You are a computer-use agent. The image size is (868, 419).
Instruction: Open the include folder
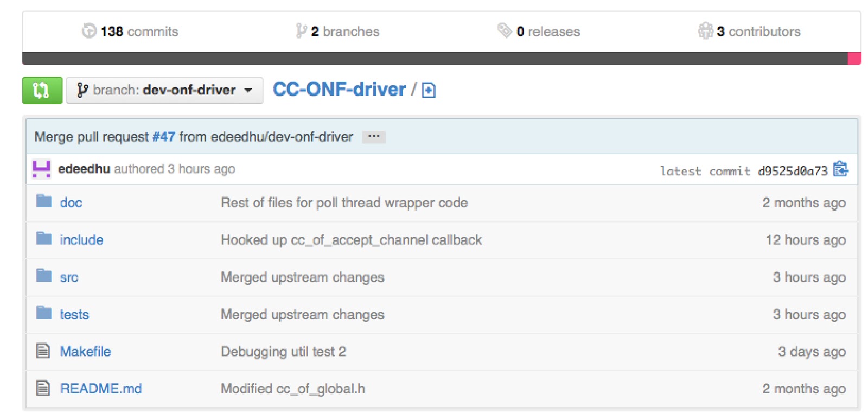(x=81, y=240)
